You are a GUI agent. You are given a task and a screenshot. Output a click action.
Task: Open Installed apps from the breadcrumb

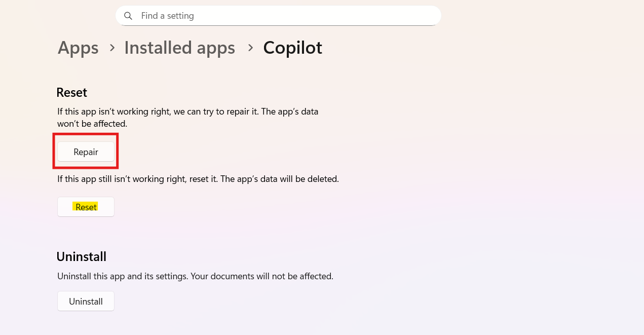(179, 47)
